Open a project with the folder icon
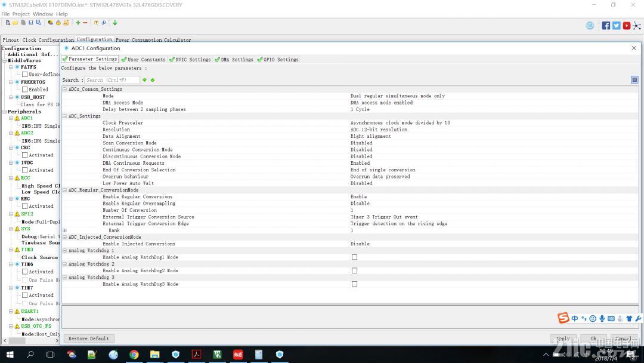Image resolution: width=644 pixels, height=363 pixels. 15,23
